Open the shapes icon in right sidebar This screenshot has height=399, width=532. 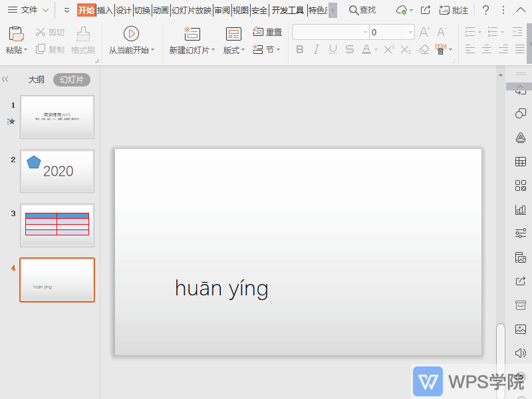click(521, 114)
